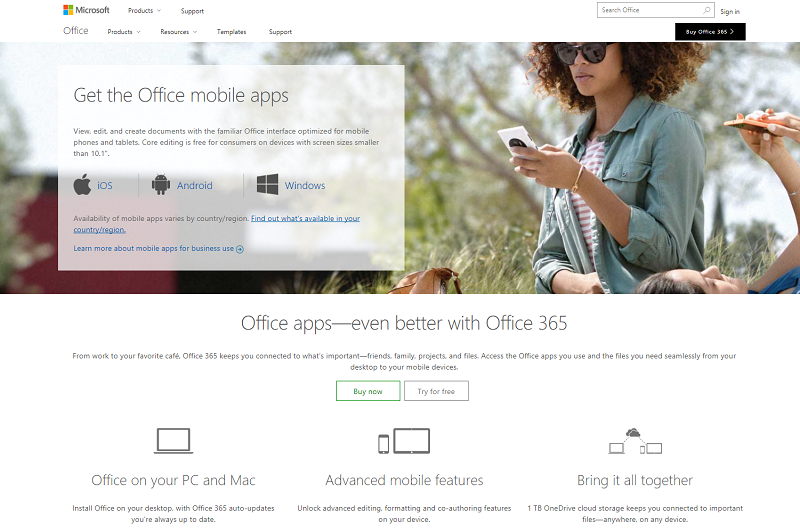Click the Bring it all together heading
Viewport: 800px width, 532px height.
tap(635, 480)
